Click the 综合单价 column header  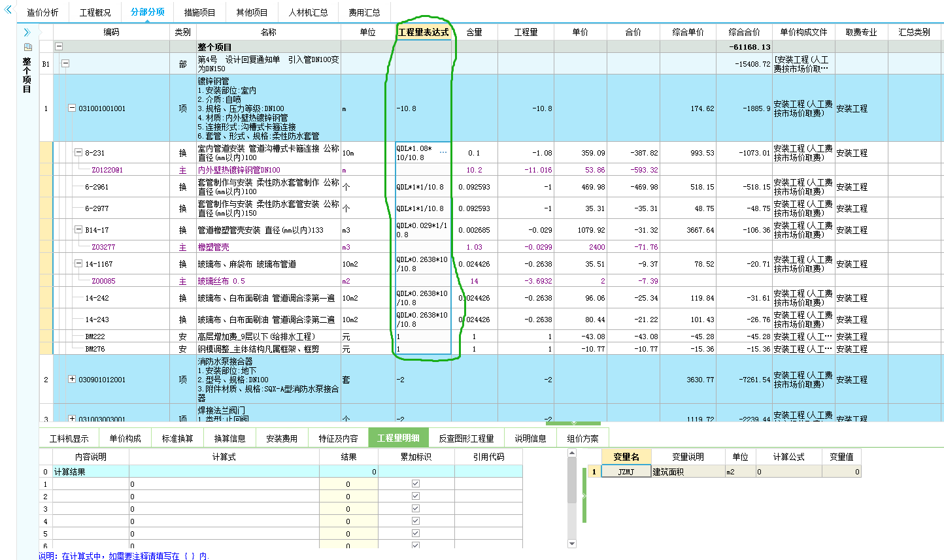point(688,32)
